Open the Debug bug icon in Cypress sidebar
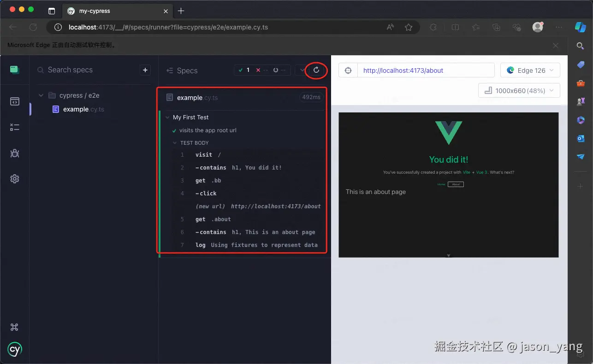The height and width of the screenshot is (364, 593). coord(15,153)
